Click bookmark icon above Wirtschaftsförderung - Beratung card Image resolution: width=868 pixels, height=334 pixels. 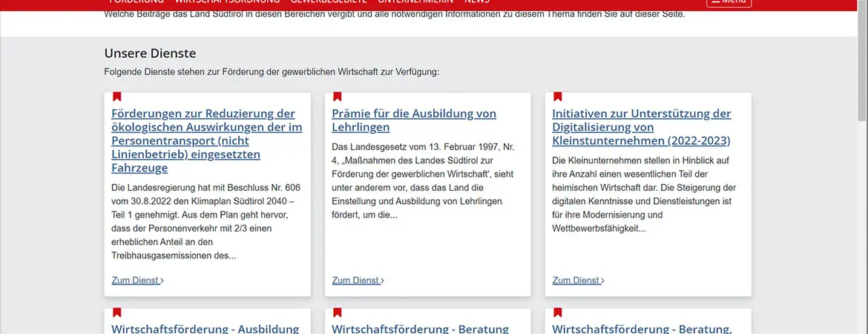(x=337, y=312)
